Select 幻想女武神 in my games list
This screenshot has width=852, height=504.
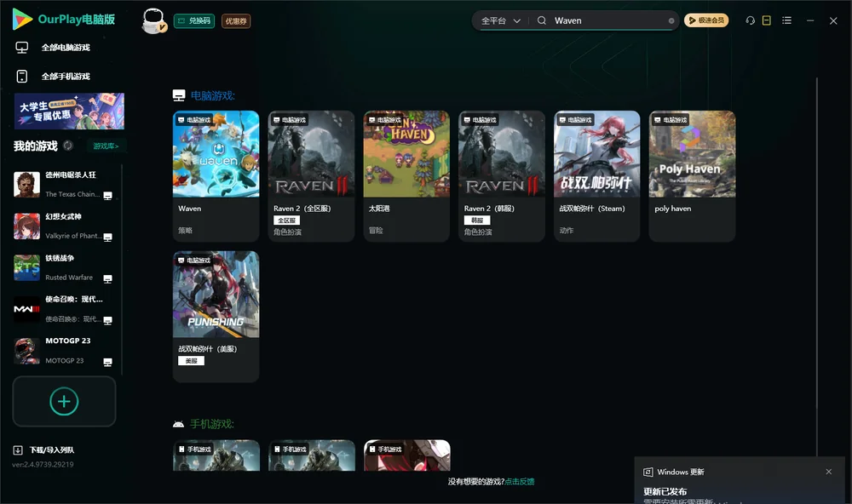pos(64,226)
